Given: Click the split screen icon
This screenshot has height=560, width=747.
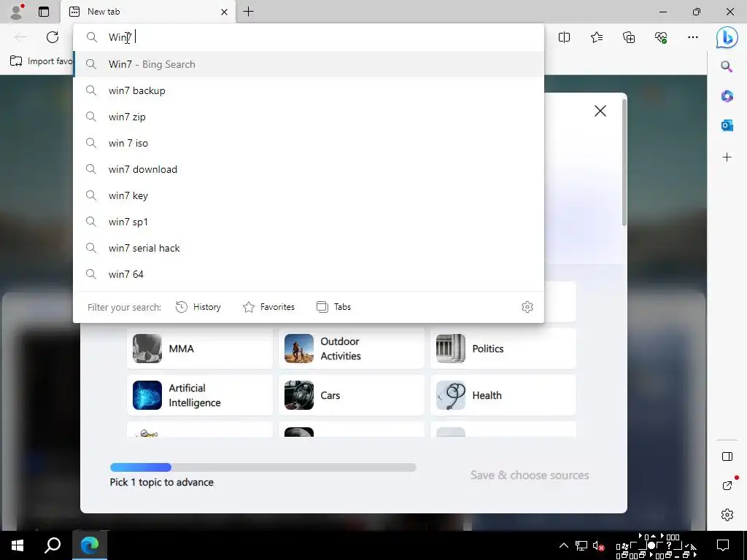Looking at the screenshot, I should click(x=564, y=37).
